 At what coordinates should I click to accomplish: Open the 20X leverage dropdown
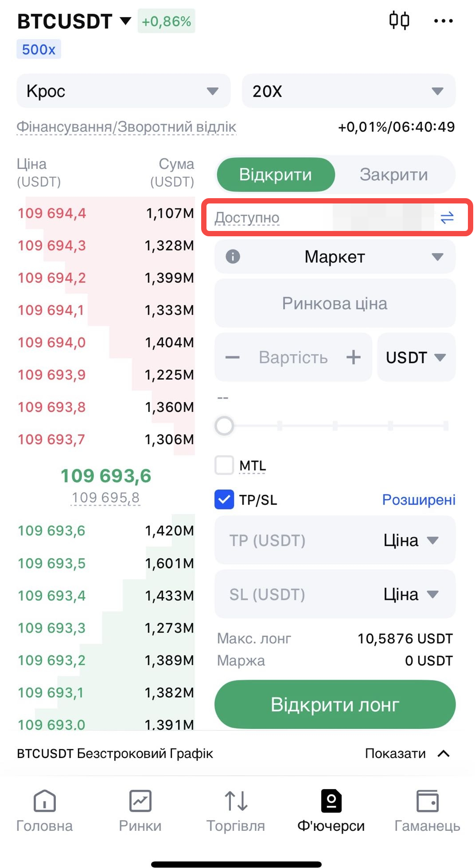348,91
